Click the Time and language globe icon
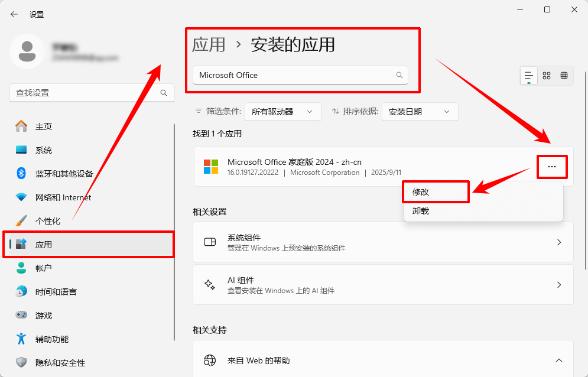 21,291
